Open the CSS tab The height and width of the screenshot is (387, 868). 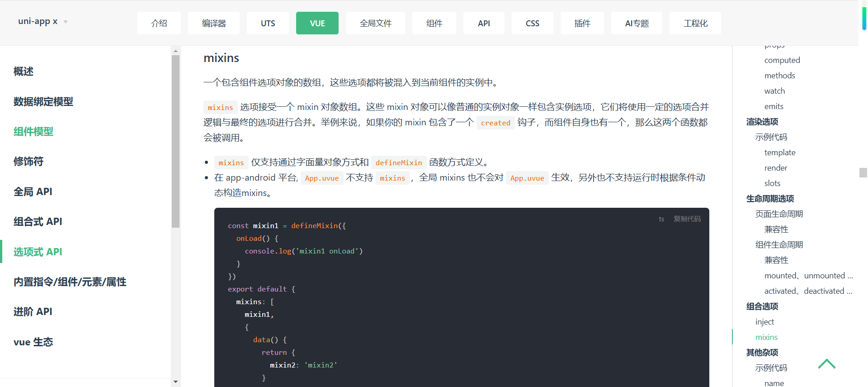(533, 23)
